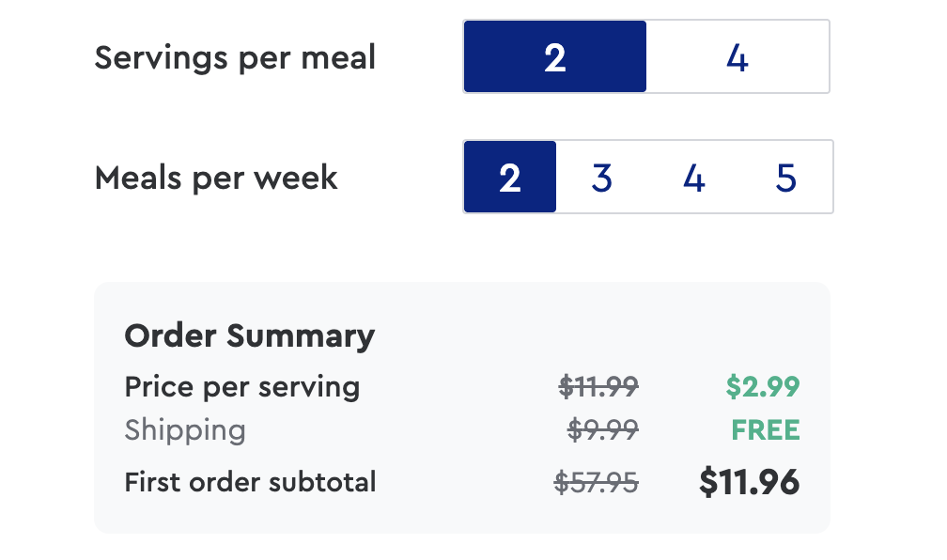Click the crossed-out $57.95 subtotal
Image resolution: width=947 pixels, height=560 pixels.
click(595, 482)
